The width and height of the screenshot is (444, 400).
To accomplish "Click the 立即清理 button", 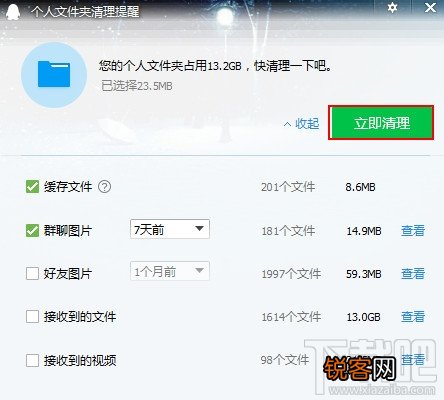I will 381,123.
